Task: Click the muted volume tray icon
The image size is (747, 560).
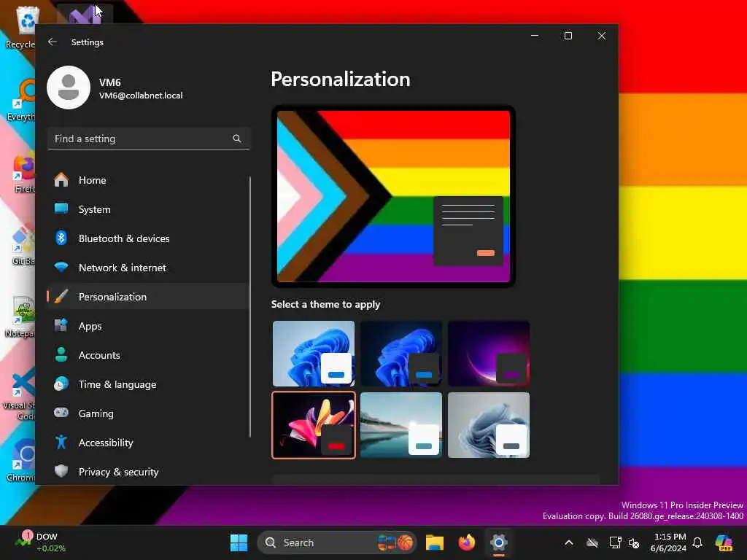Action: (x=634, y=542)
